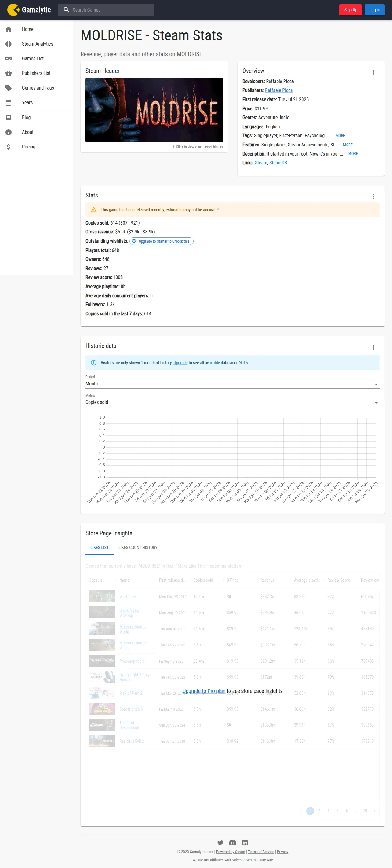Expand Tags with the MORE link
The width and height of the screenshot is (392, 868).
[340, 136]
